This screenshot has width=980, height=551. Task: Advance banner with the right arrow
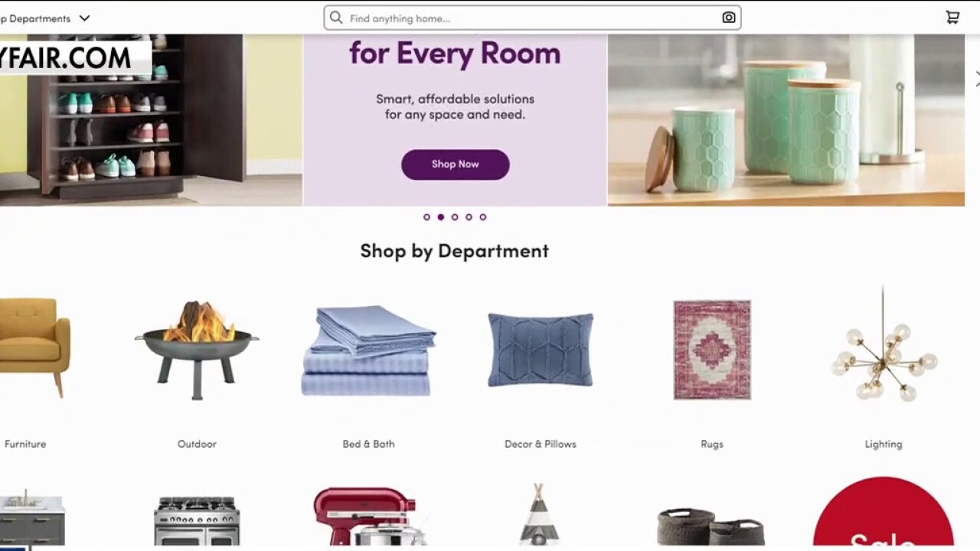point(976,79)
